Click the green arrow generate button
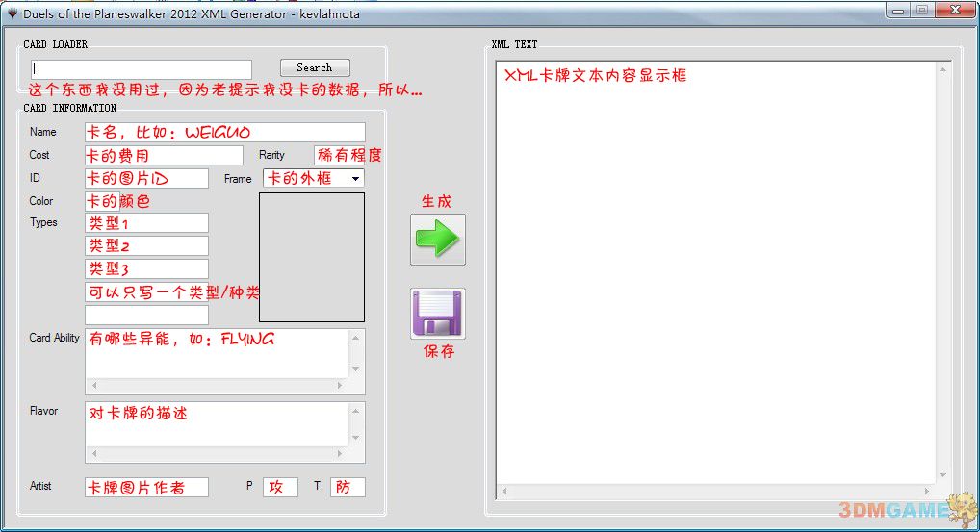The width and height of the screenshot is (980, 532). pyautogui.click(x=437, y=240)
